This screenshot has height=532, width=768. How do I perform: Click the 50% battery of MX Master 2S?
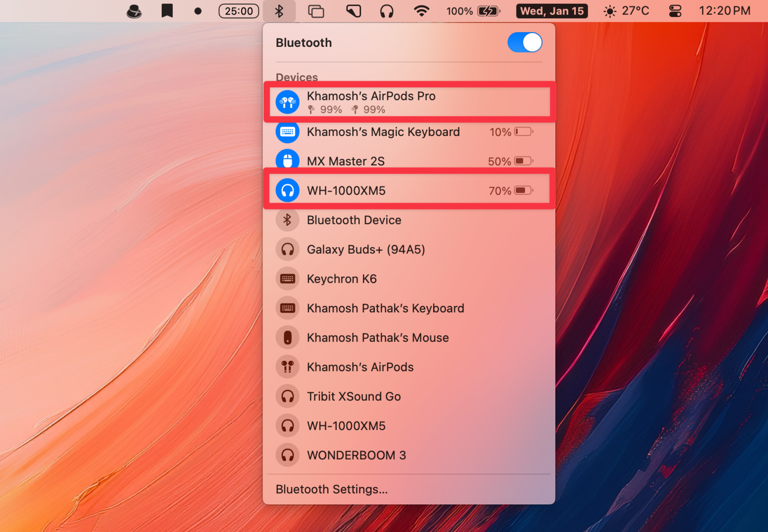click(x=511, y=161)
